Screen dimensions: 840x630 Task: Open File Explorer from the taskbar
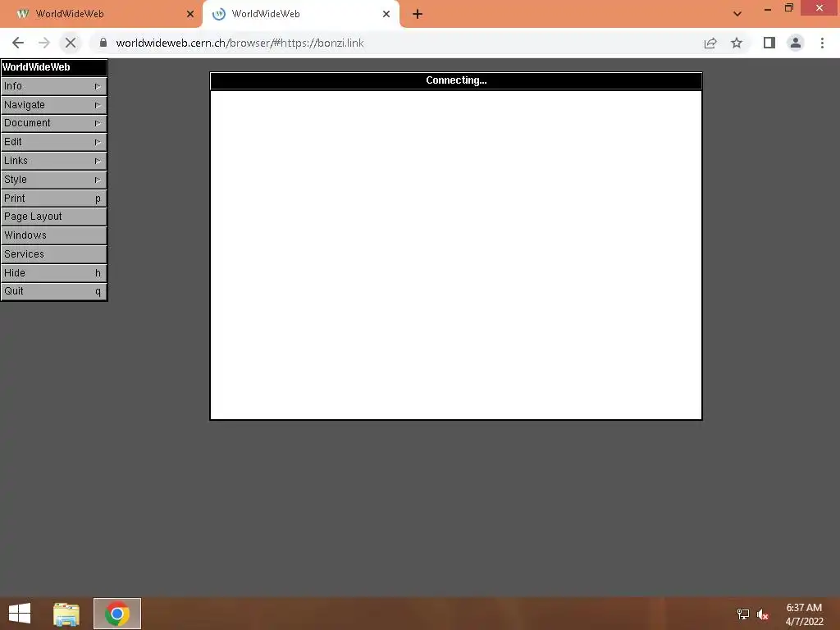pos(66,614)
